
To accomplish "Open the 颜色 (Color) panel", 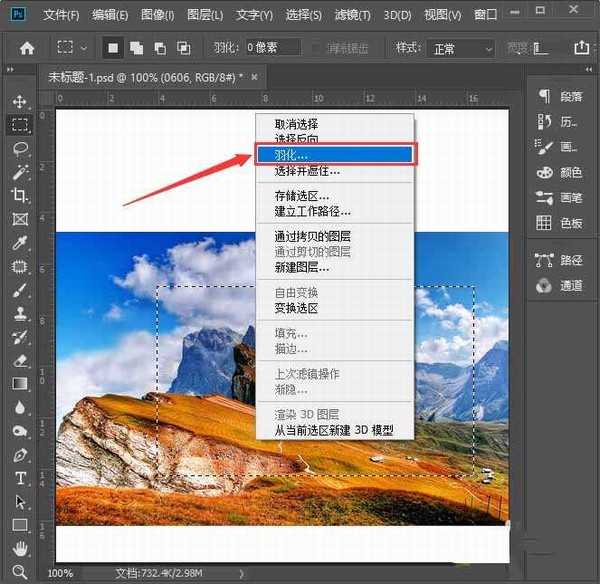I will [561, 172].
